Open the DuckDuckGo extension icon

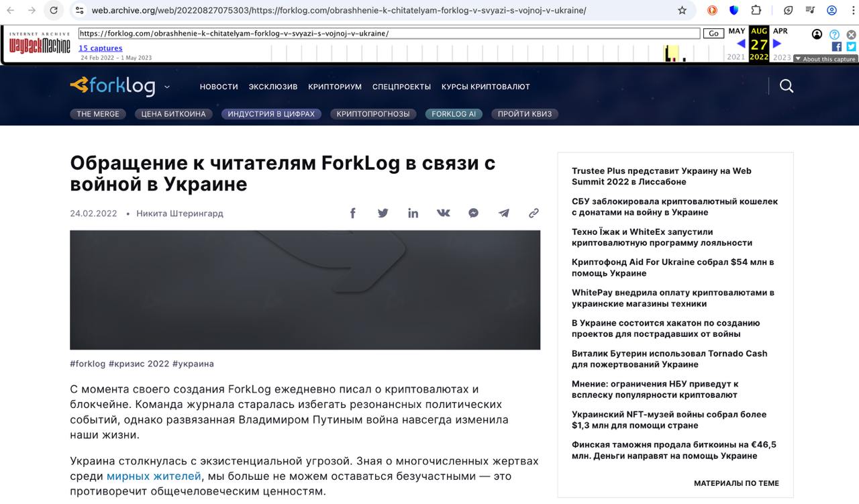click(x=712, y=10)
